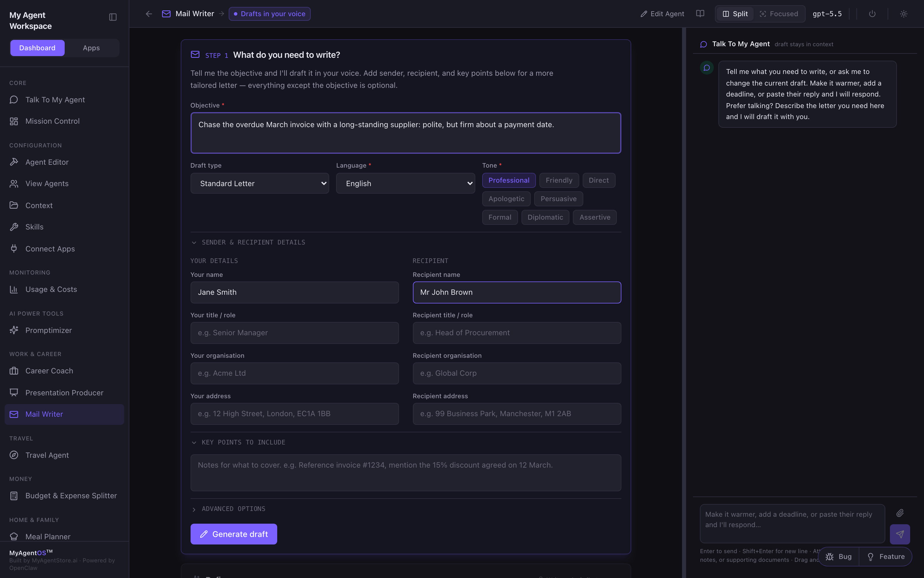Image resolution: width=924 pixels, height=578 pixels.
Task: Select the Persuasive tone
Action: [558, 199]
